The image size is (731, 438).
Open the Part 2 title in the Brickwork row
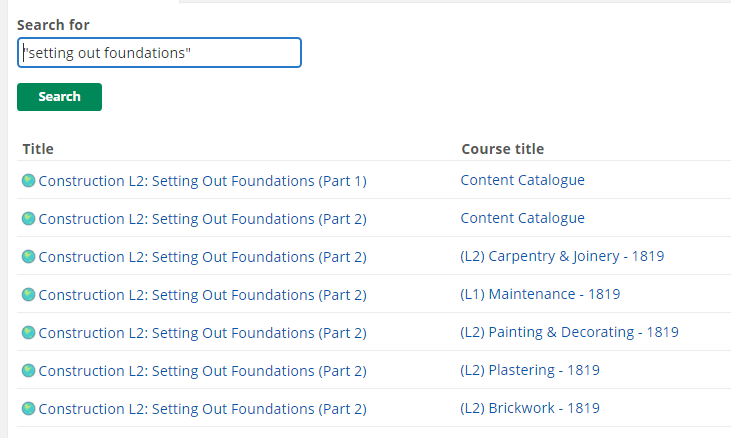point(202,409)
